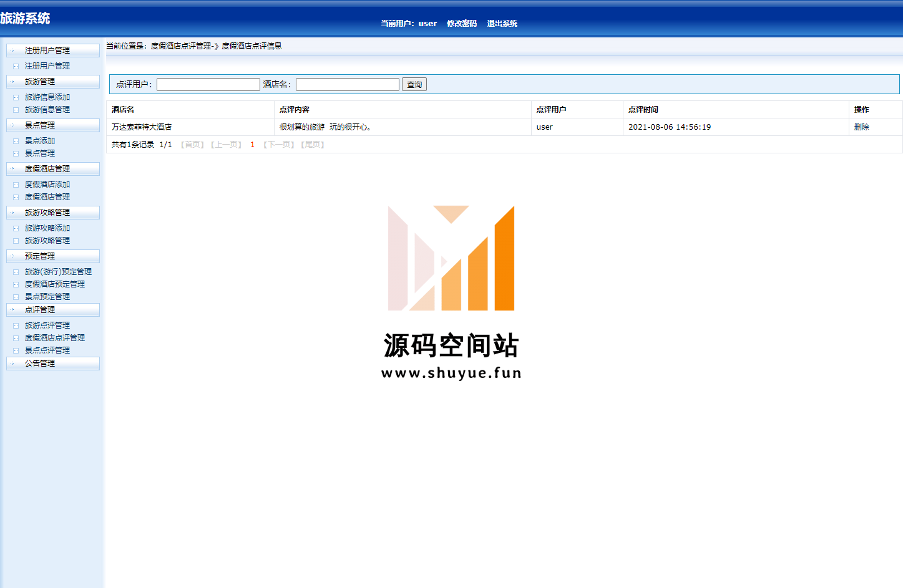This screenshot has width=903, height=588.
Task: Click the icon before 景点添加
Action: [x=16, y=141]
